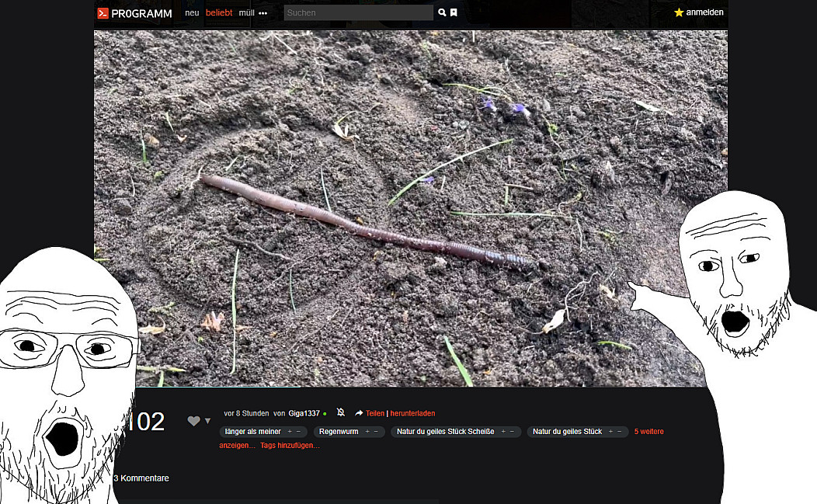This screenshot has height=504, width=817.
Task: Click the share arrow icon
Action: 359,413
